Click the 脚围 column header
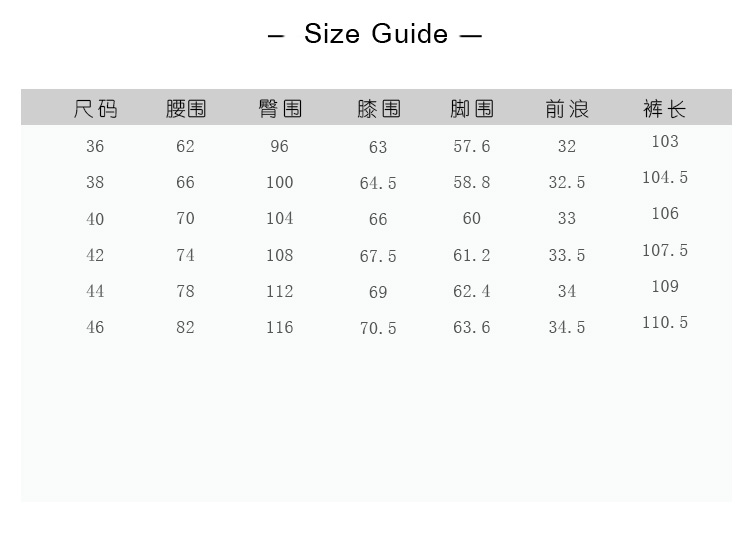The width and height of the screenshot is (750, 535). [x=472, y=108]
